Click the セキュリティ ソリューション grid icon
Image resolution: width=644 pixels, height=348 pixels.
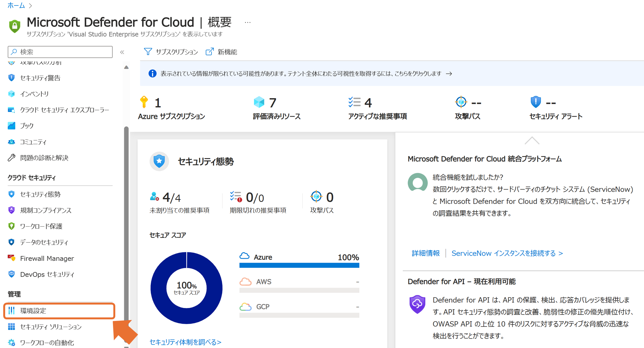pos(12,327)
